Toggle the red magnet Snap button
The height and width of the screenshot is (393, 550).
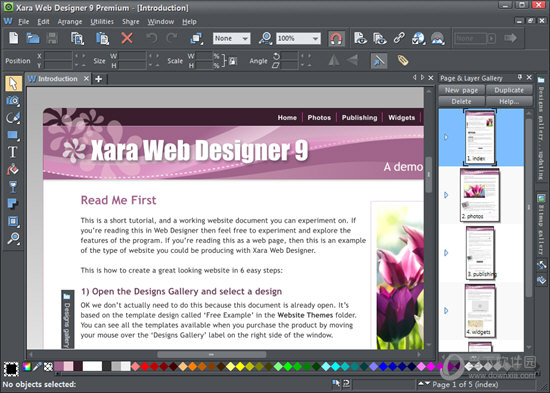[x=336, y=38]
